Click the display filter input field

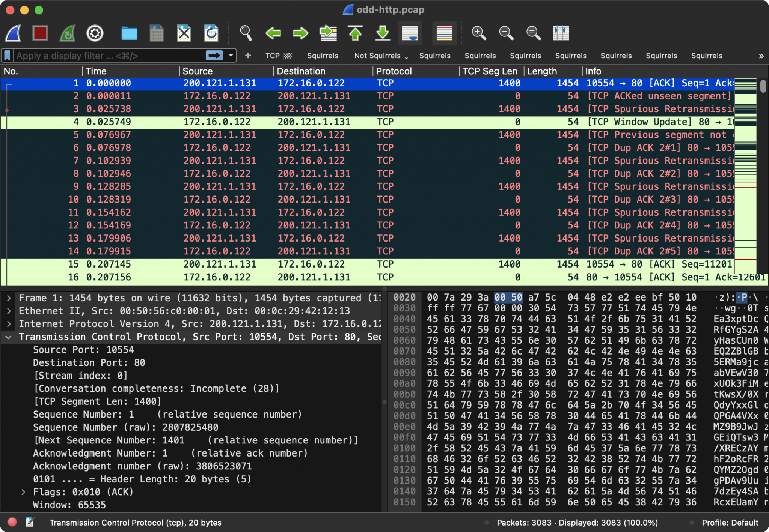[109, 56]
